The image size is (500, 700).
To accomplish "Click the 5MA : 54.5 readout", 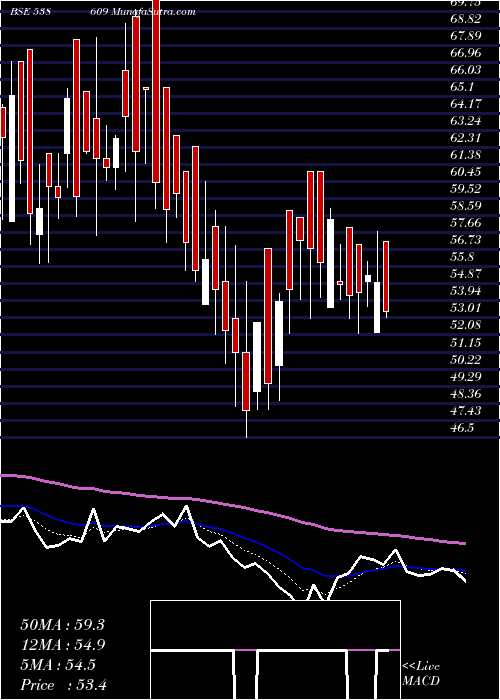I will point(58,665).
